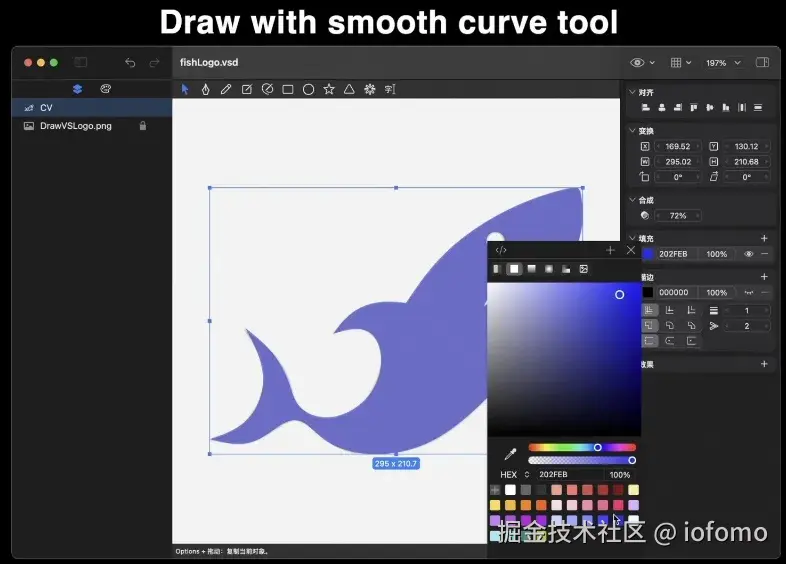Select the Triangle shape tool
786x564 pixels.
349,89
